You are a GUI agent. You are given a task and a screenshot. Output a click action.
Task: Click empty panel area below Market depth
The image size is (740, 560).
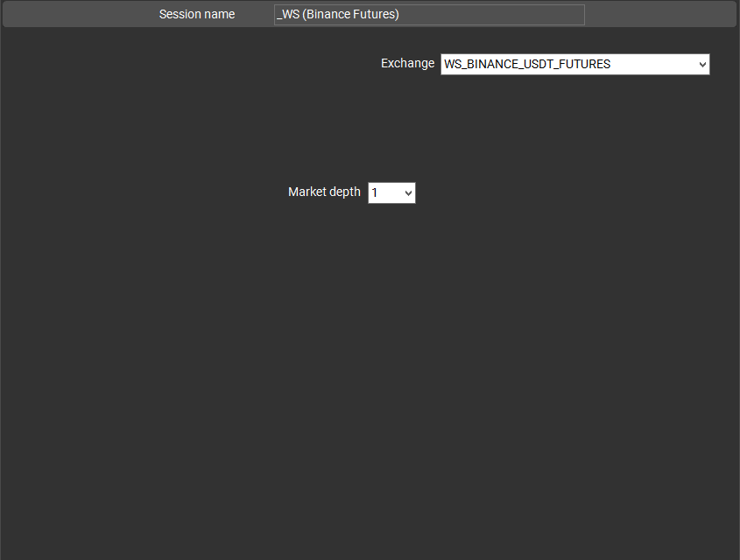pyautogui.click(x=368, y=367)
